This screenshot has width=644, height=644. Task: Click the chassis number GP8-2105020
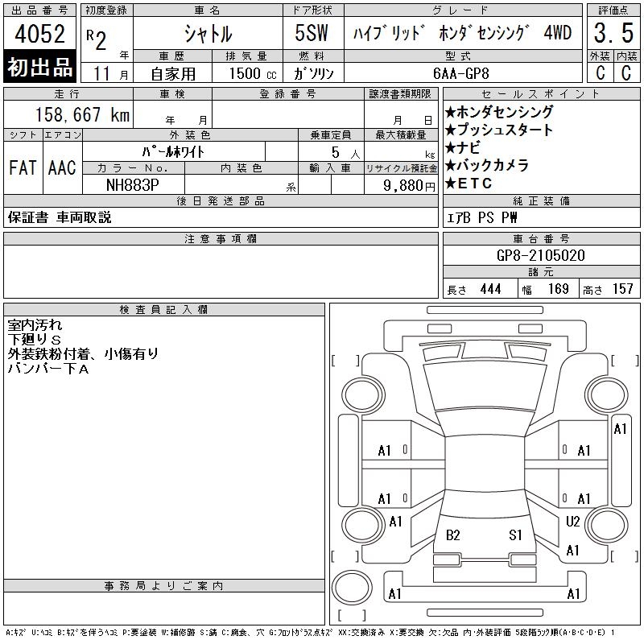pos(541,255)
